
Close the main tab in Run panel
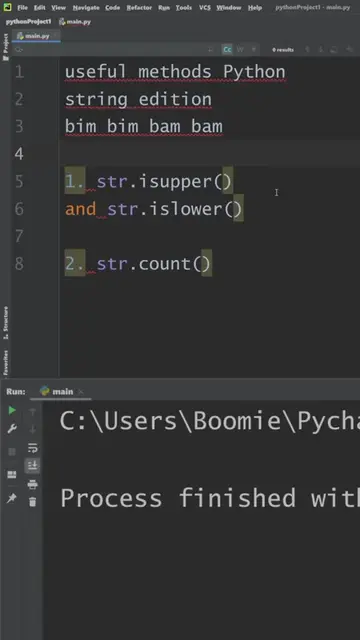pyautogui.click(x=81, y=392)
